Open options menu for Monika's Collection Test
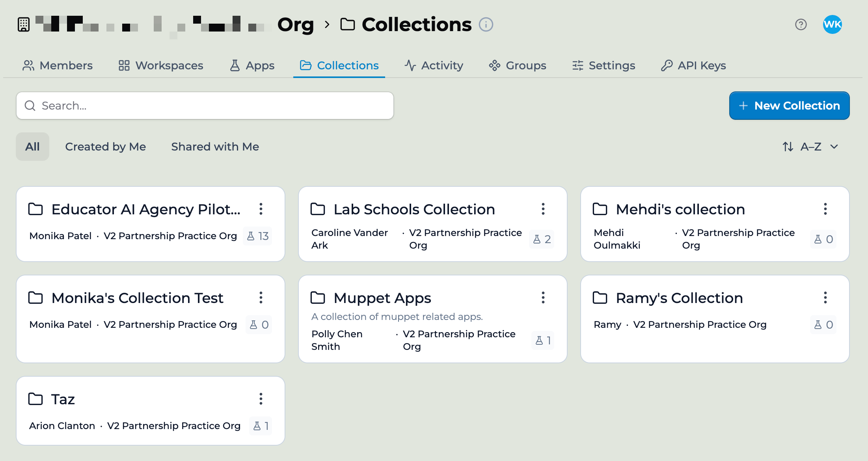868x461 pixels. pos(261,297)
